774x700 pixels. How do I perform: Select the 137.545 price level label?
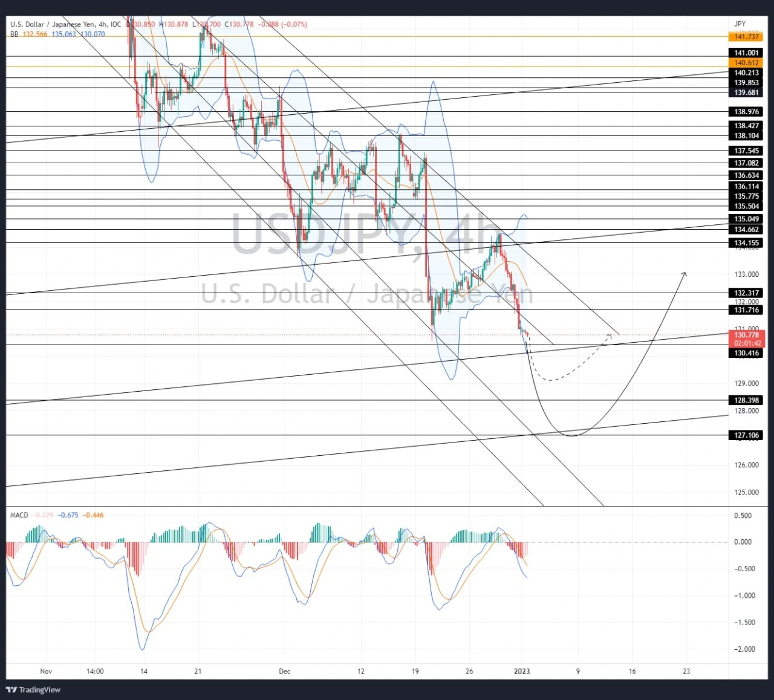tap(746, 151)
